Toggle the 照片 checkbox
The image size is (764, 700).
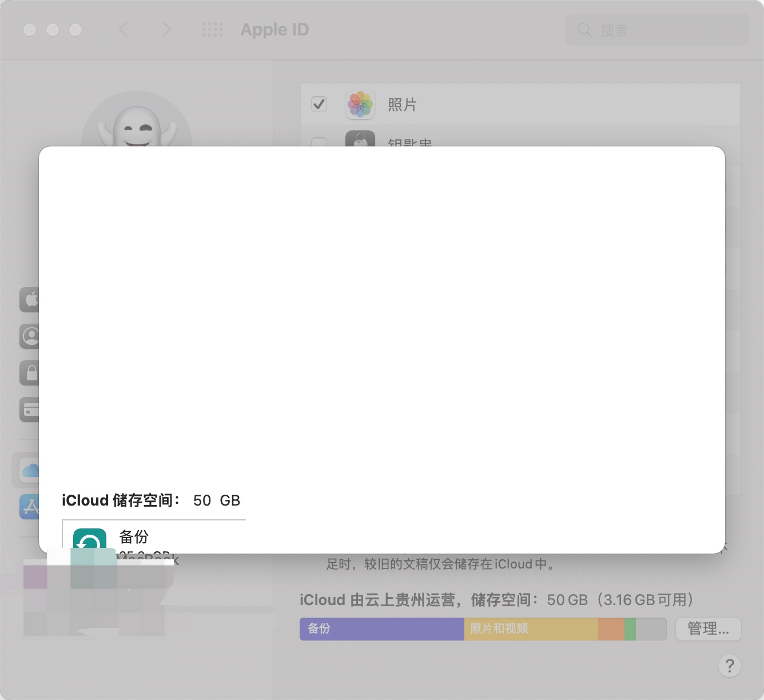319,104
